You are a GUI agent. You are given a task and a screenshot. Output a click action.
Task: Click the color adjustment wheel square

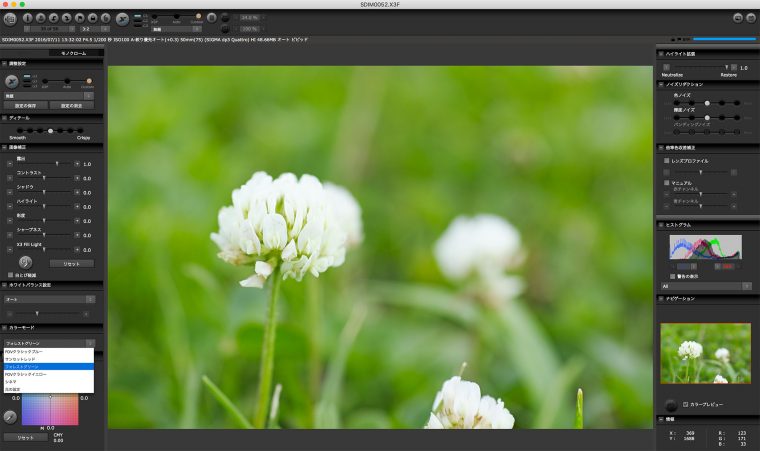click(50, 410)
